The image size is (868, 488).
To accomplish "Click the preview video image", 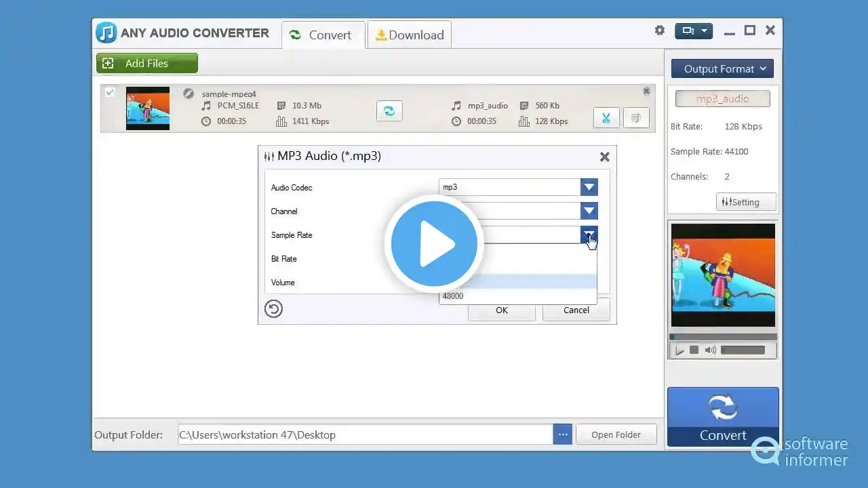I will (x=723, y=275).
